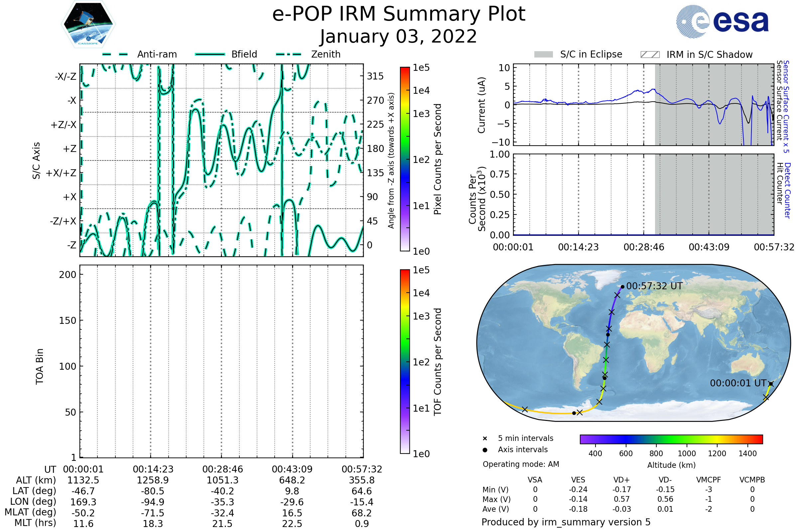Click the Produced by irm_summary version 5 text
The width and height of the screenshot is (798, 532).
pos(566,522)
